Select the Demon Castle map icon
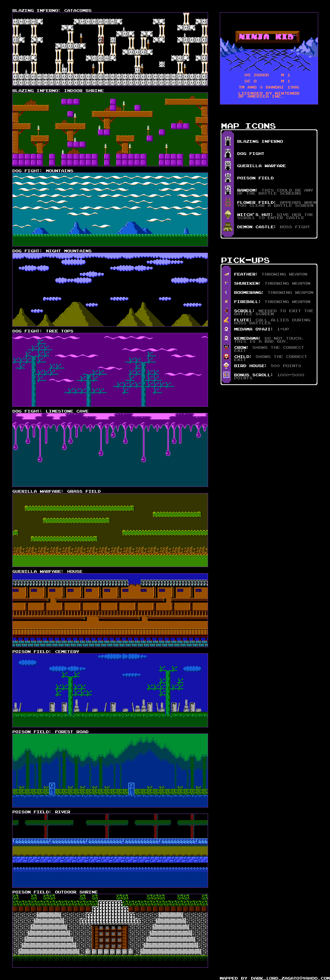 [x=228, y=227]
